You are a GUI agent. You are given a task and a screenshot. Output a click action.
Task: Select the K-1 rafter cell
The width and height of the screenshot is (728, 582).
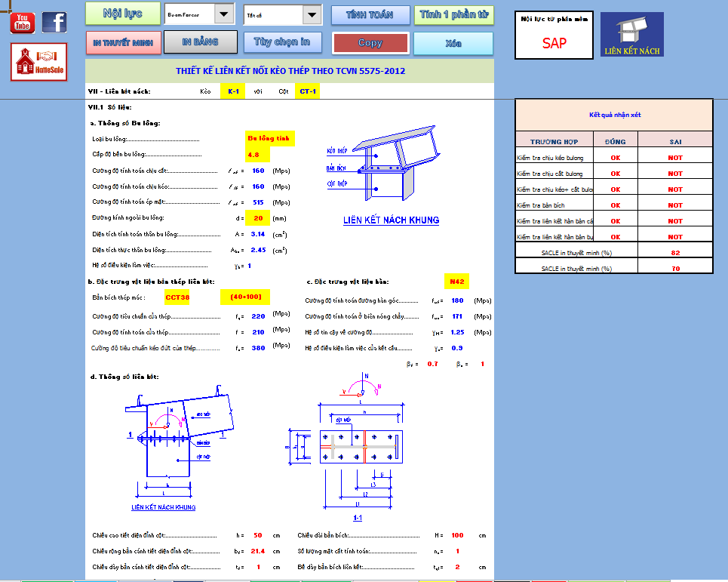point(234,91)
